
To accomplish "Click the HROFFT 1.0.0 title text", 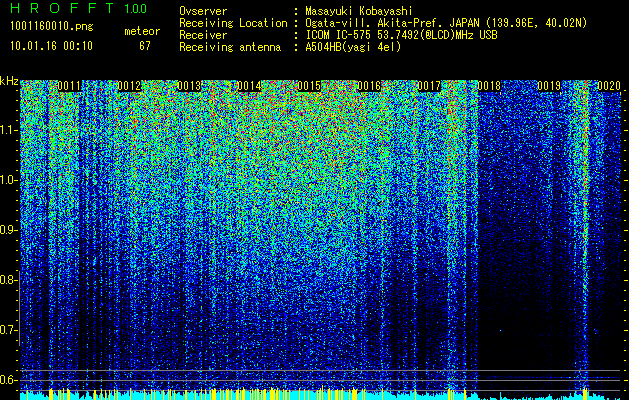I will coord(79,8).
